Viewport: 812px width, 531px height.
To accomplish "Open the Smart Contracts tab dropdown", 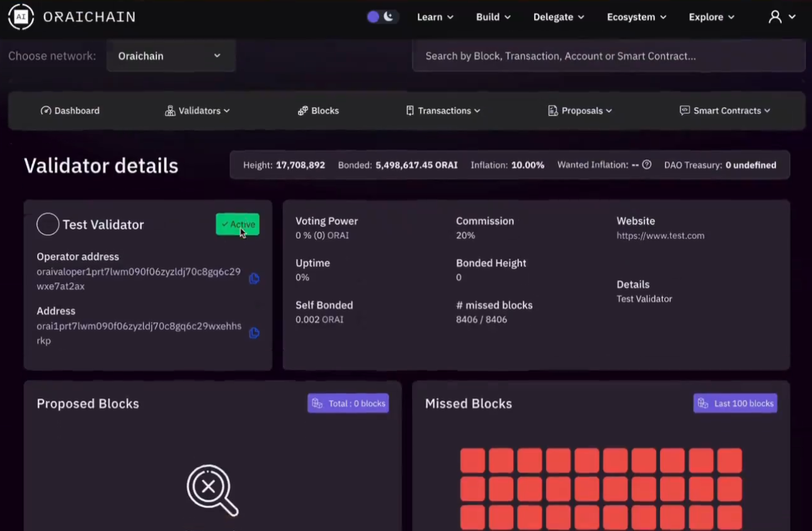I will tap(725, 110).
